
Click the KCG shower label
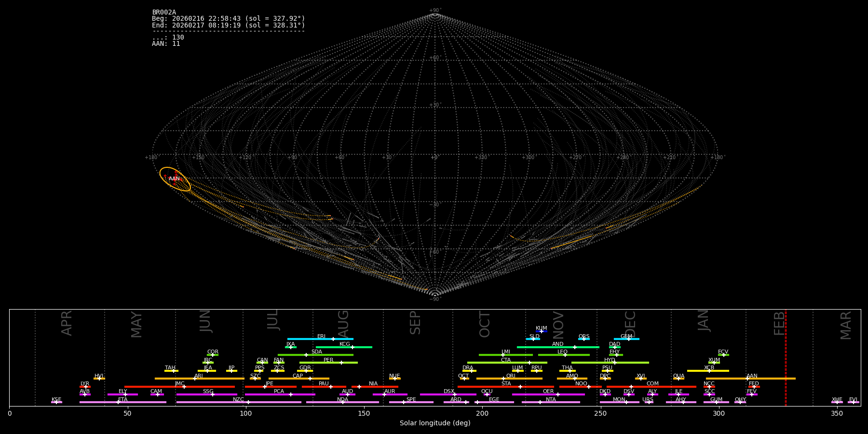[x=345, y=344]
